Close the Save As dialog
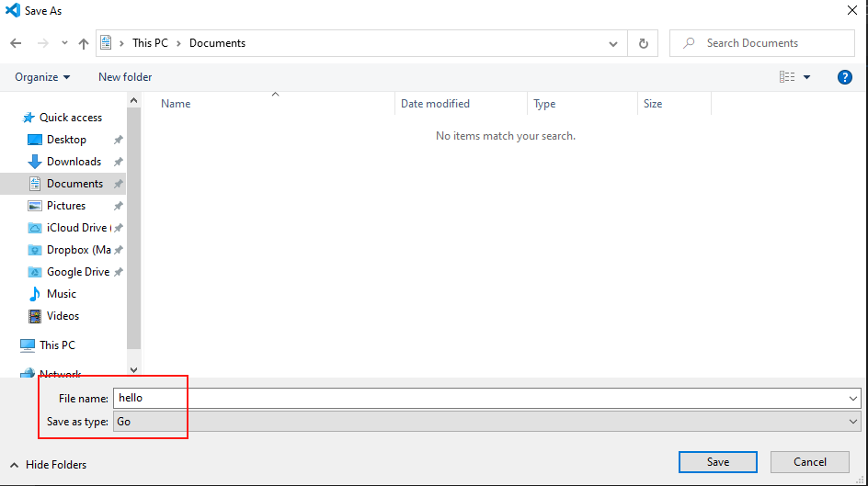Image resolution: width=868 pixels, height=486 pixels. 852,10
